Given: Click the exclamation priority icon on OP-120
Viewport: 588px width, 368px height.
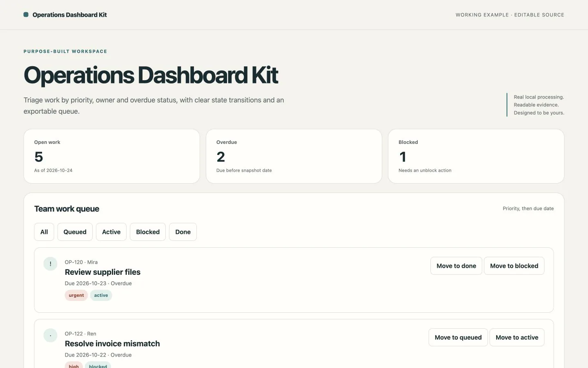Looking at the screenshot, I should coord(51,264).
